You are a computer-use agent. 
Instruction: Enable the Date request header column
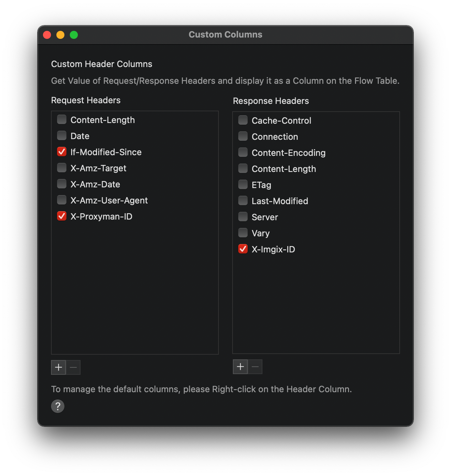click(x=61, y=135)
